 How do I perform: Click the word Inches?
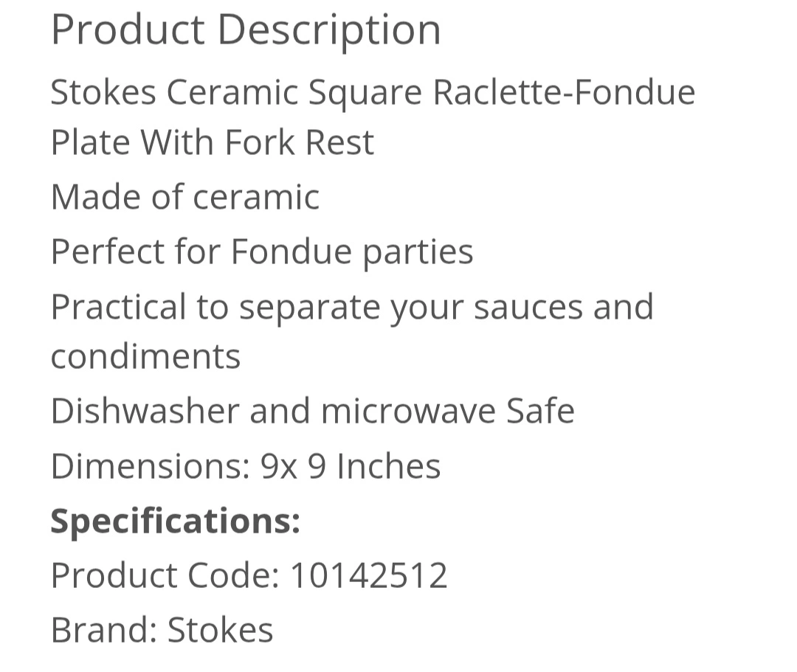tap(389, 466)
